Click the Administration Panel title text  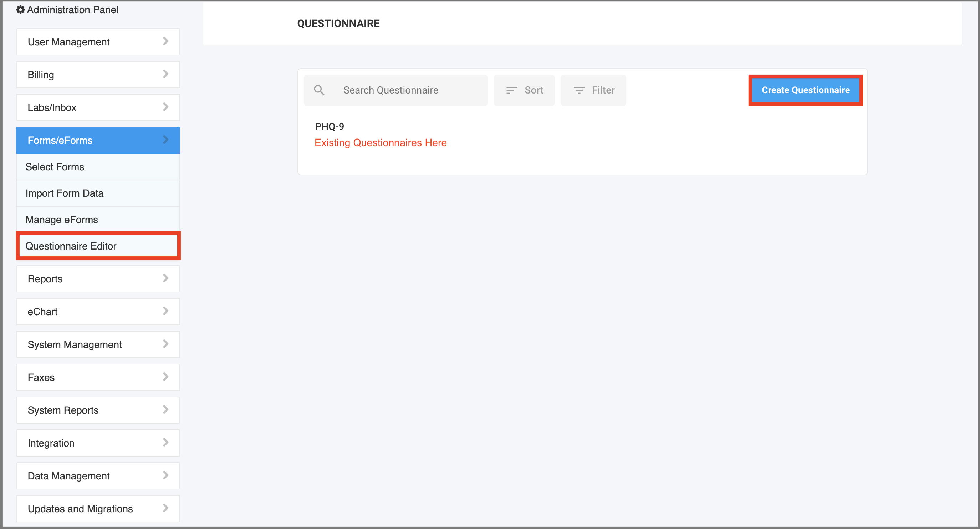coord(73,10)
